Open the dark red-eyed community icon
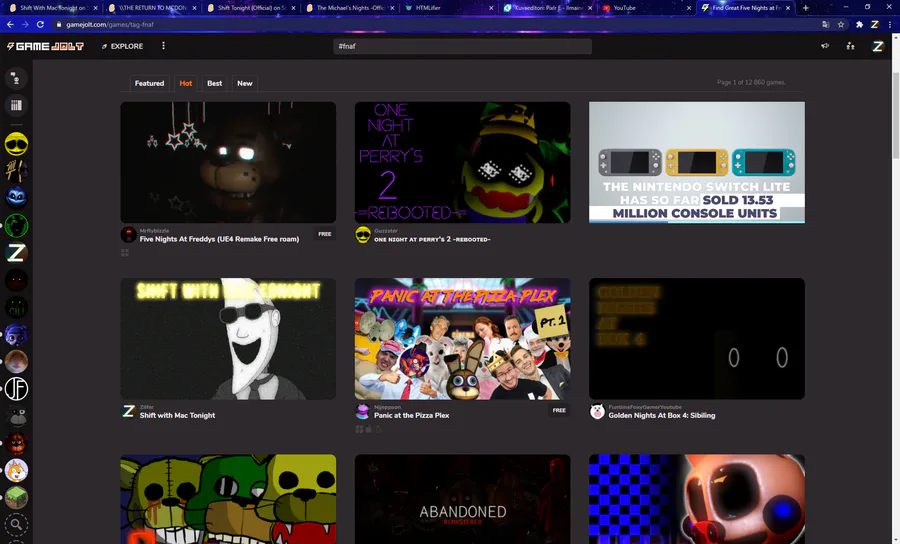Screen dimensions: 900x544 [x=16, y=280]
